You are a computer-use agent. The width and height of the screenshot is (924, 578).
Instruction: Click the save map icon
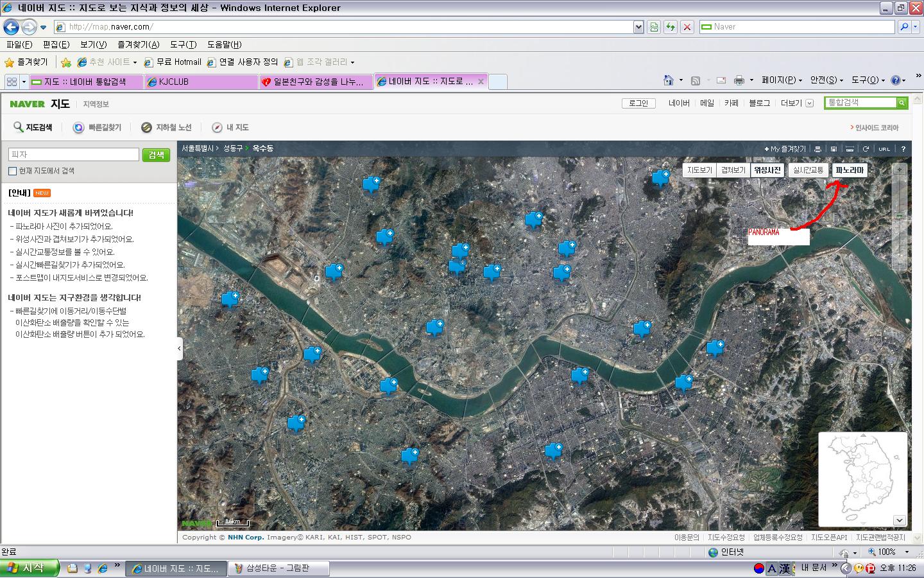coord(834,149)
